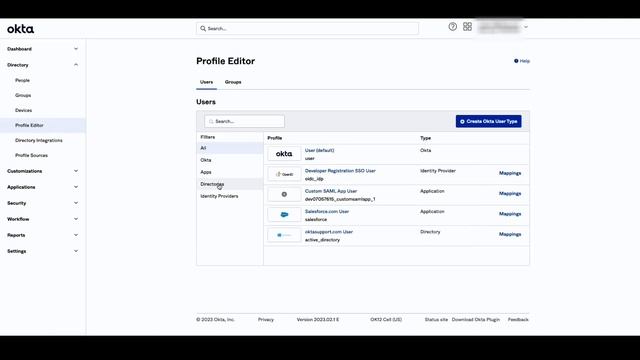Open Custom SAML App User profile
Screen dimensions: 640x360
coord(331,191)
